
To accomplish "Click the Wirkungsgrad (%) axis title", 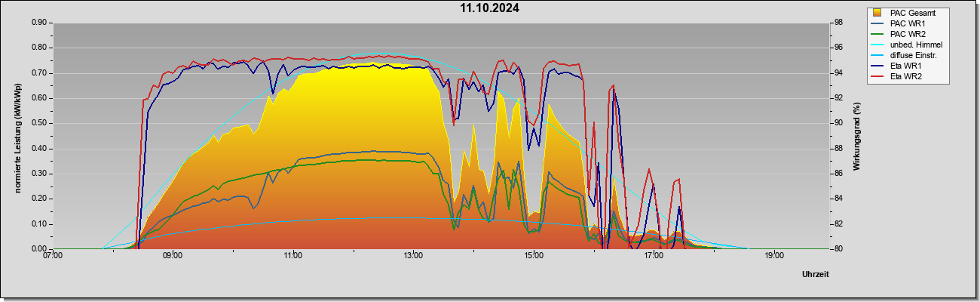I will coord(857,136).
